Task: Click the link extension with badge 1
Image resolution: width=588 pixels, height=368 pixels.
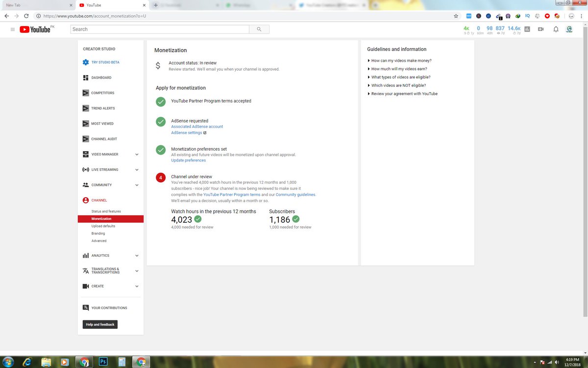Action: [498, 16]
